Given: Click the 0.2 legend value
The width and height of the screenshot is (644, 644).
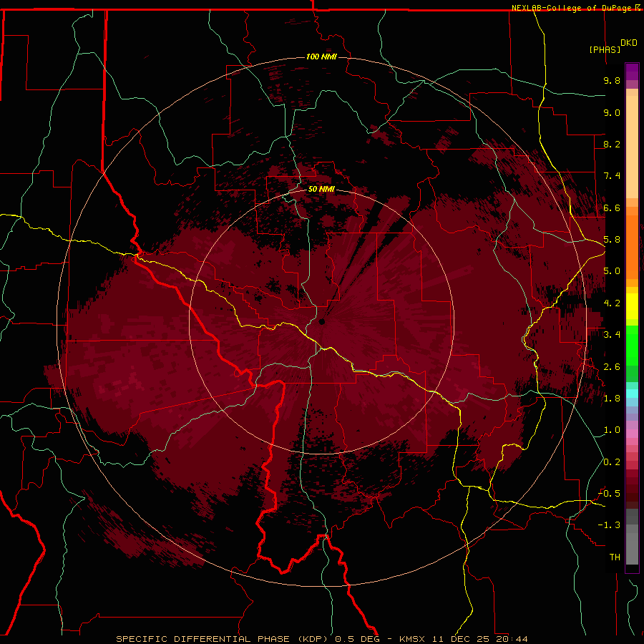Looking at the screenshot, I should (612, 462).
